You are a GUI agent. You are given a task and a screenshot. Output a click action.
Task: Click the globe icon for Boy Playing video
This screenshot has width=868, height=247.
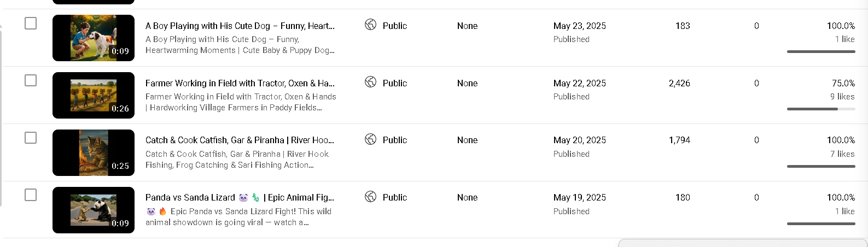(x=370, y=25)
